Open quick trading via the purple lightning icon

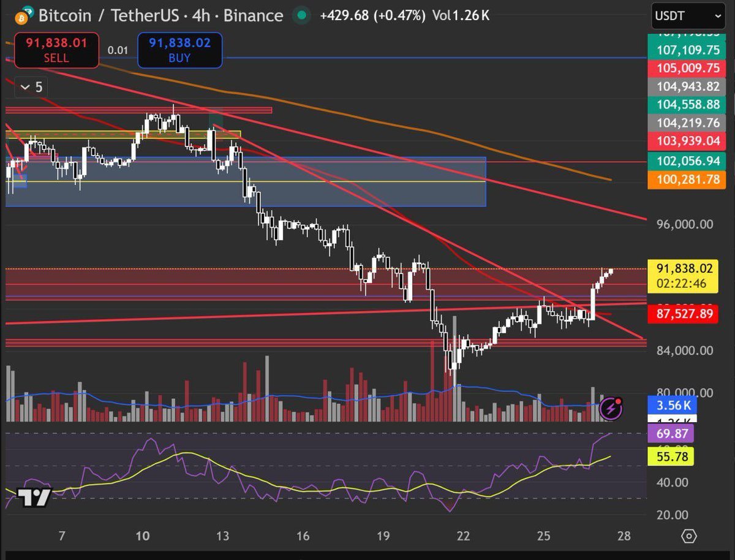pos(610,408)
